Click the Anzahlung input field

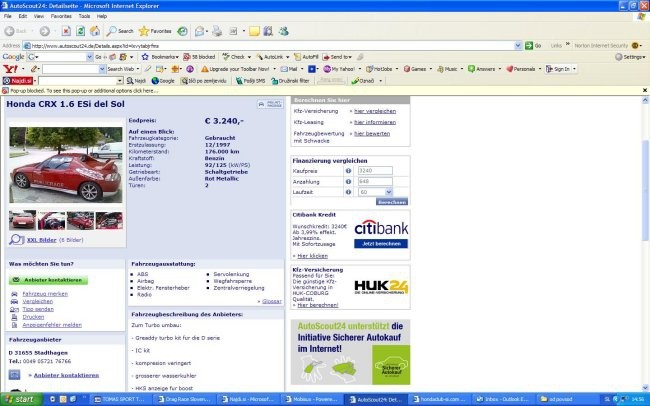coord(375,182)
